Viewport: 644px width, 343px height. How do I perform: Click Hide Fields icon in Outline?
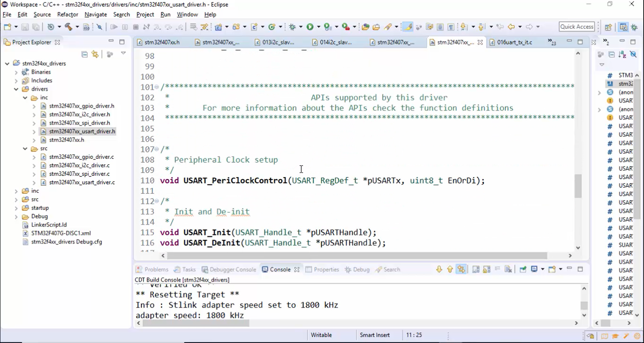pyautogui.click(x=633, y=54)
